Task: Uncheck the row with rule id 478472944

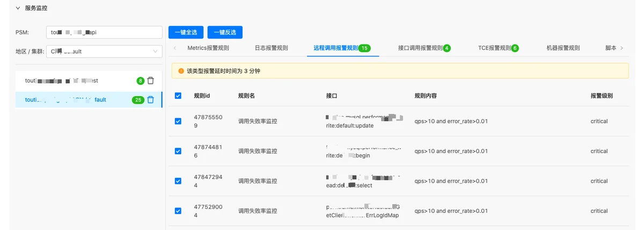Action: click(x=178, y=181)
